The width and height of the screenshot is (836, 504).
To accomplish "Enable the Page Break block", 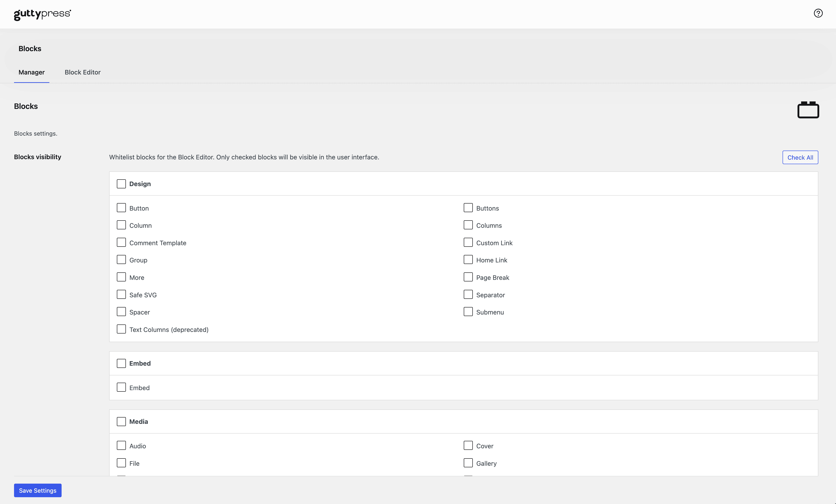I will [x=468, y=277].
